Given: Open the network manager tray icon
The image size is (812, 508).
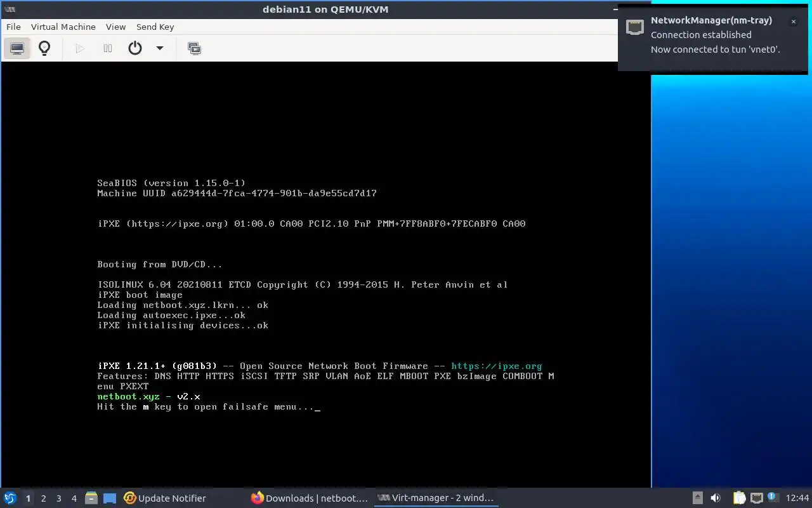Looking at the screenshot, I should coord(756,498).
